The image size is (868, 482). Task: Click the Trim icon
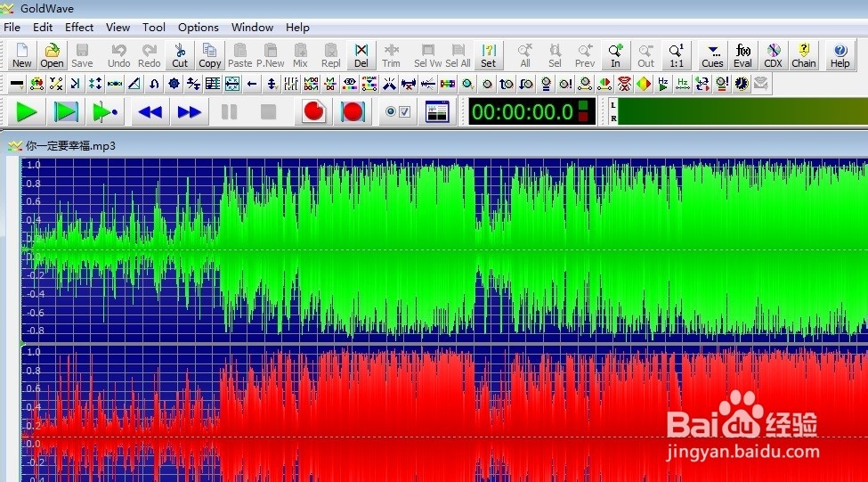point(392,55)
